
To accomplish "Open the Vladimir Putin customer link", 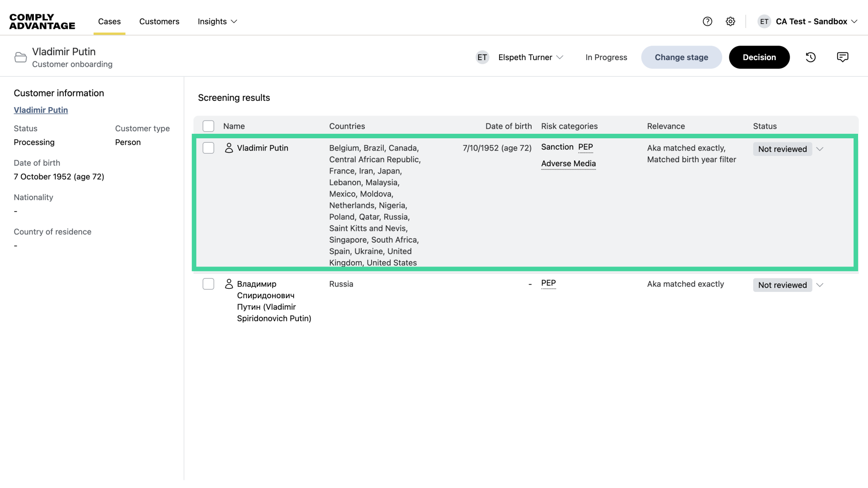I will click(x=41, y=110).
